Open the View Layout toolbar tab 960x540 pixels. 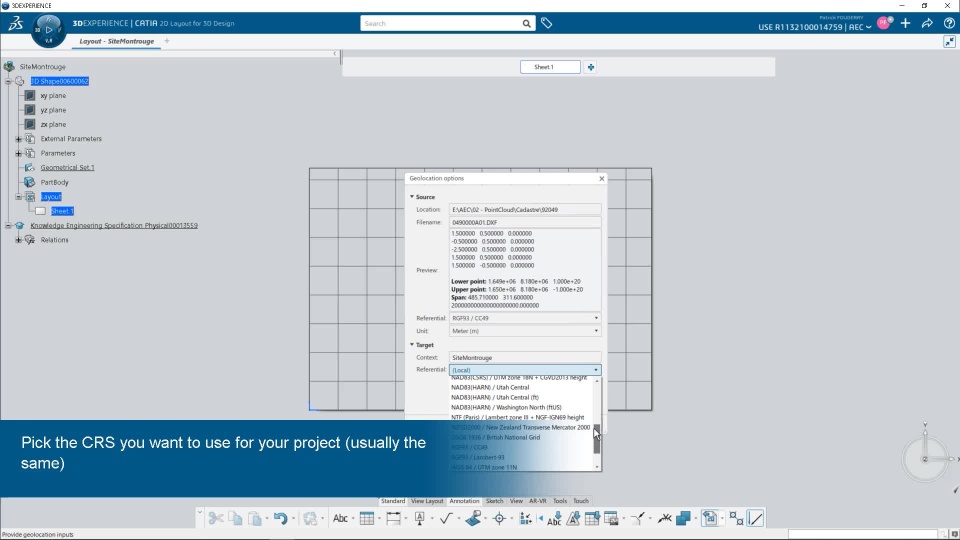[427, 501]
